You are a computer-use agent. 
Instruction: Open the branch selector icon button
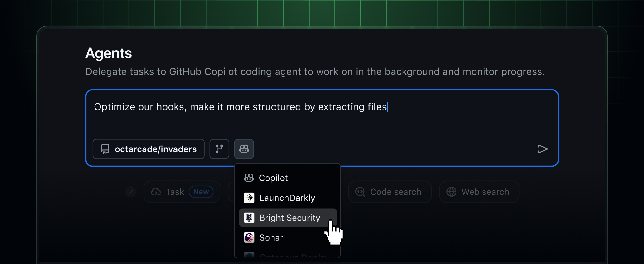219,149
